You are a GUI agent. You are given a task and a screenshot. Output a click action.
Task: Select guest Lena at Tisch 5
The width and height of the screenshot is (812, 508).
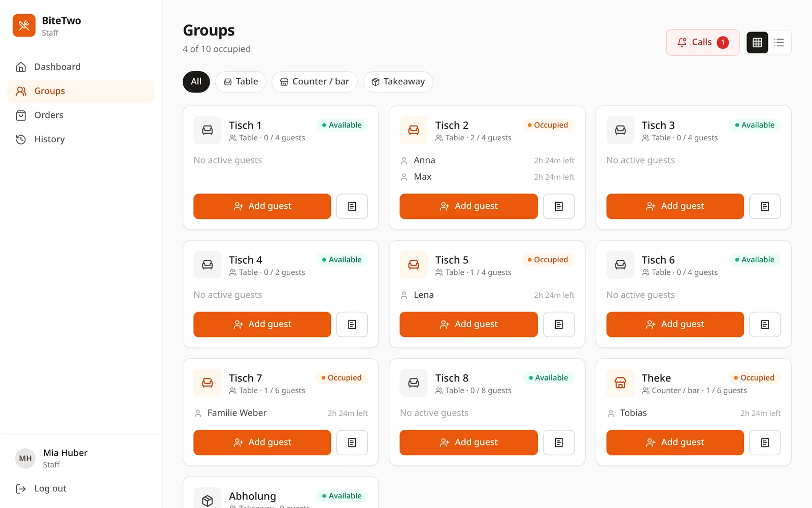(x=487, y=295)
